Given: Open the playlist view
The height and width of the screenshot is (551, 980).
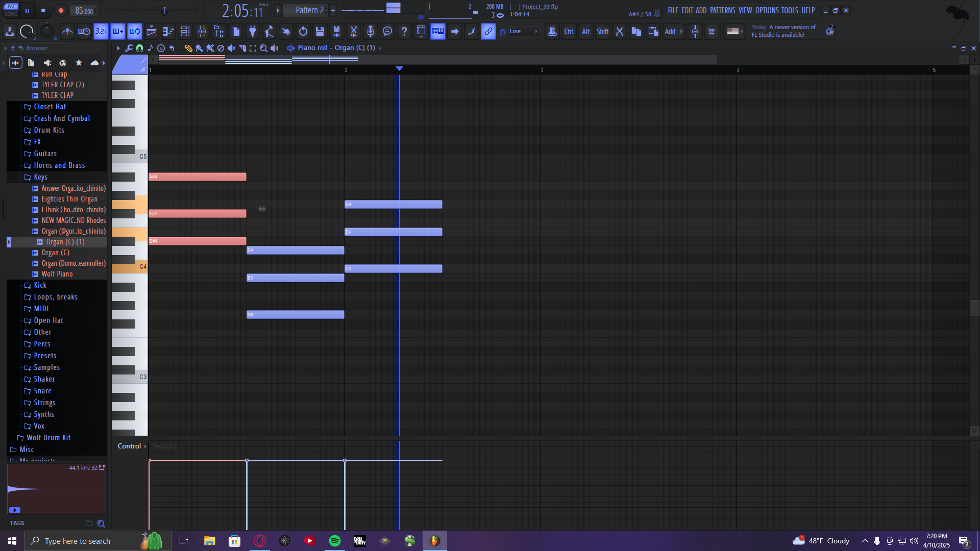Looking at the screenshot, I should point(152,32).
